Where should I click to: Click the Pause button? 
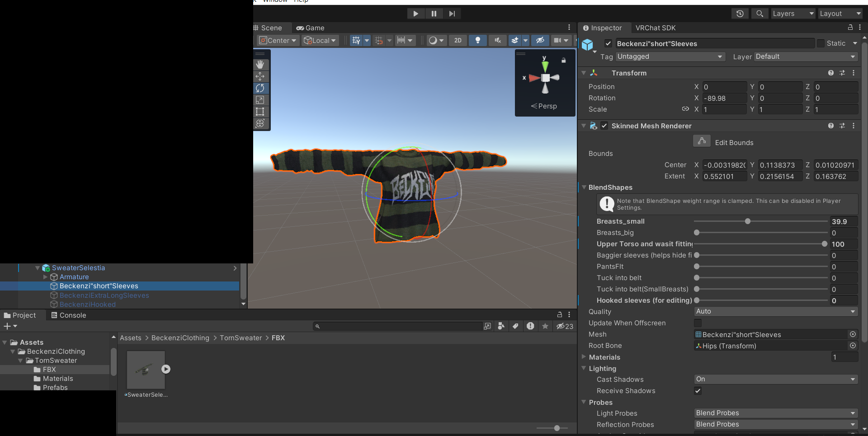[x=434, y=14]
